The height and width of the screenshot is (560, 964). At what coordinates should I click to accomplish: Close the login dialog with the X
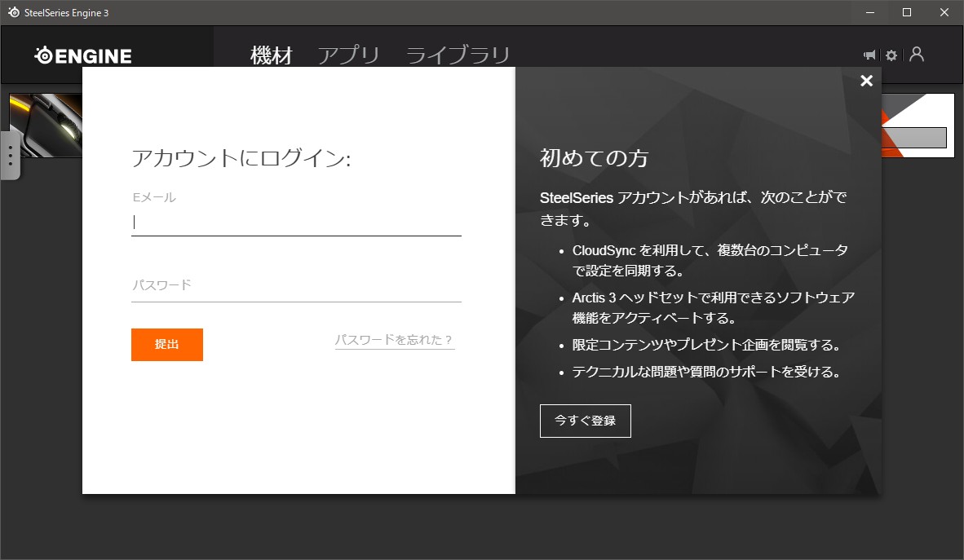pyautogui.click(x=866, y=81)
